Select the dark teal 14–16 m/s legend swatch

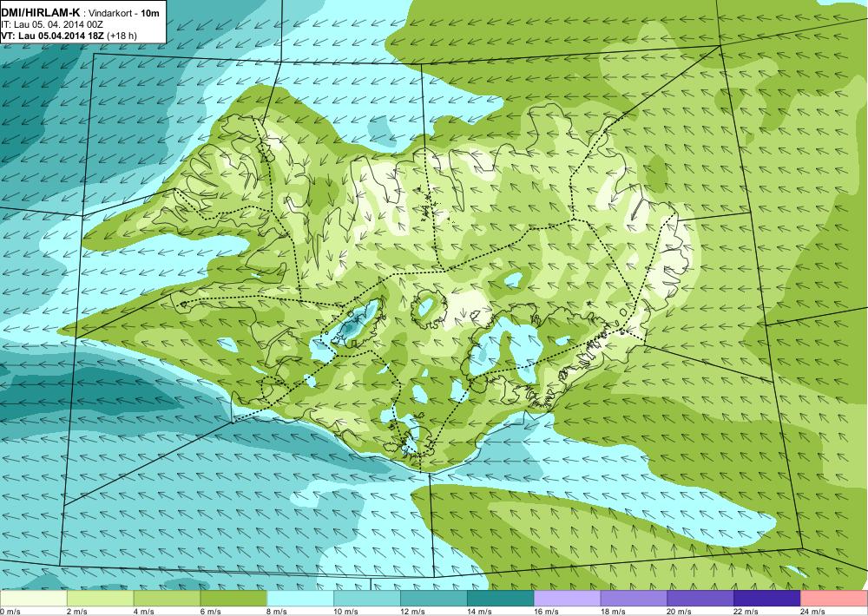coord(501,599)
